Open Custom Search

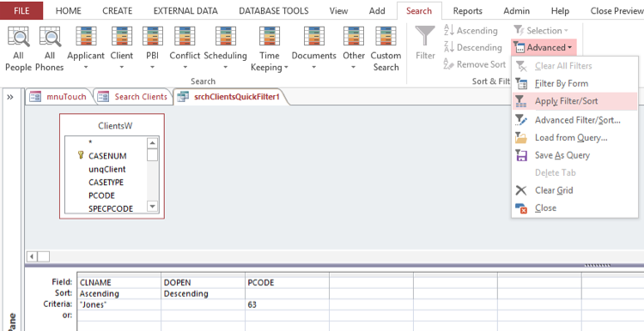pyautogui.click(x=386, y=48)
